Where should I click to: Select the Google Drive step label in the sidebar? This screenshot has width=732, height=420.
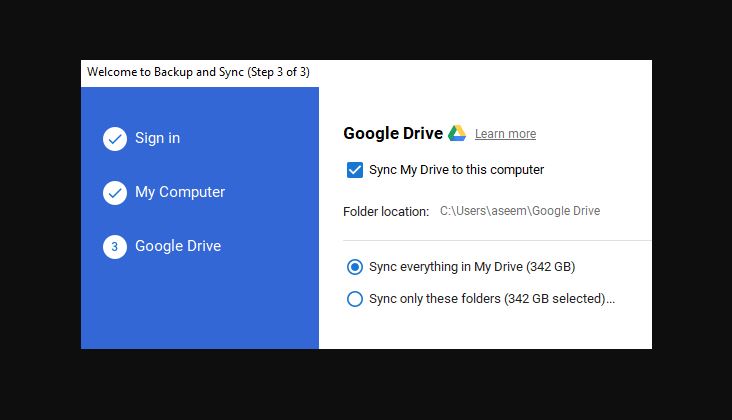[x=178, y=246]
